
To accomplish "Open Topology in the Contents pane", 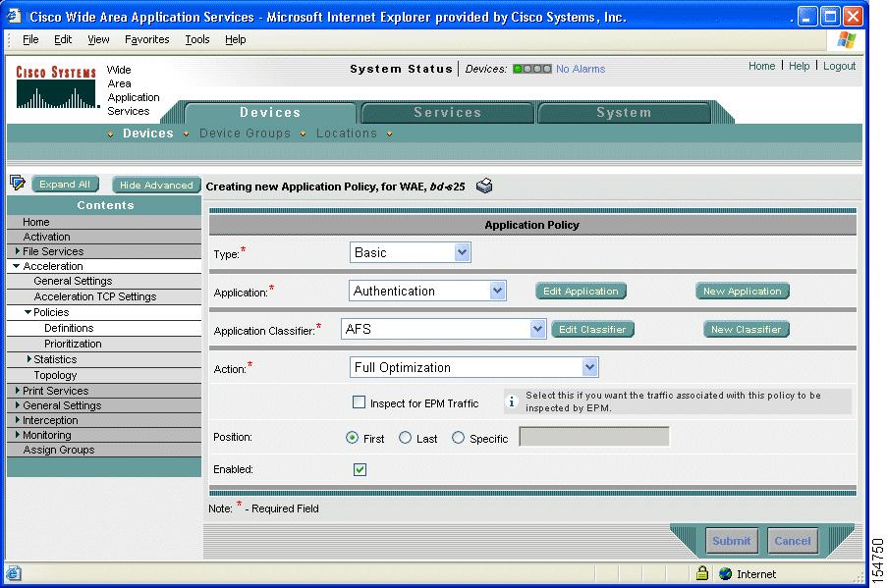I will coord(104,375).
